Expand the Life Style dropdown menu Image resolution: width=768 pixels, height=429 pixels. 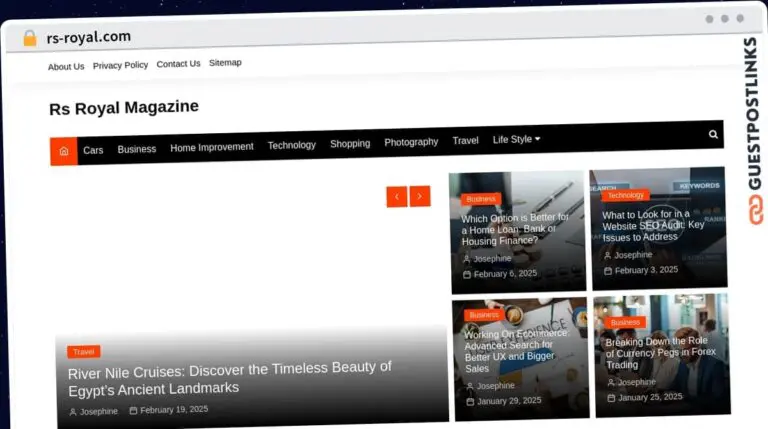coord(516,140)
